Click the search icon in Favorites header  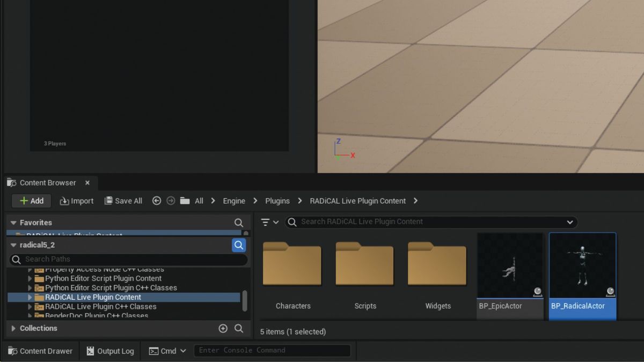click(238, 222)
